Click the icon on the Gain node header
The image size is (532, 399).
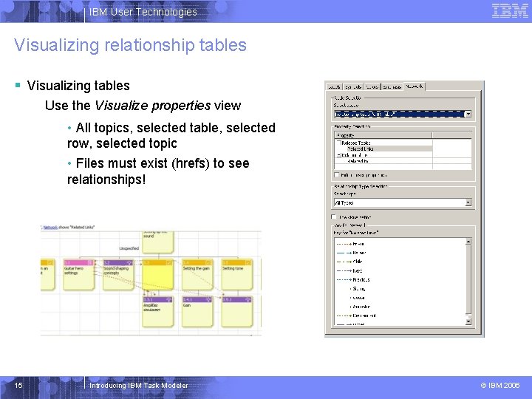click(x=209, y=299)
